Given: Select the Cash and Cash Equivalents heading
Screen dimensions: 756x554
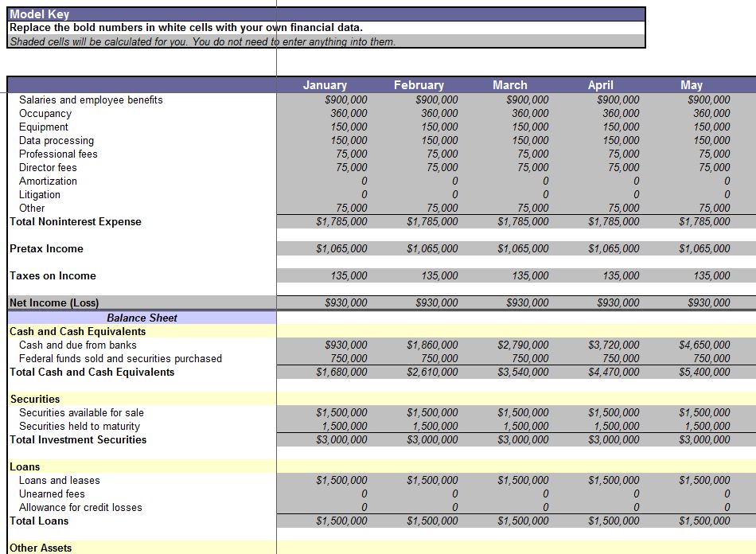Looking at the screenshot, I should (77, 331).
